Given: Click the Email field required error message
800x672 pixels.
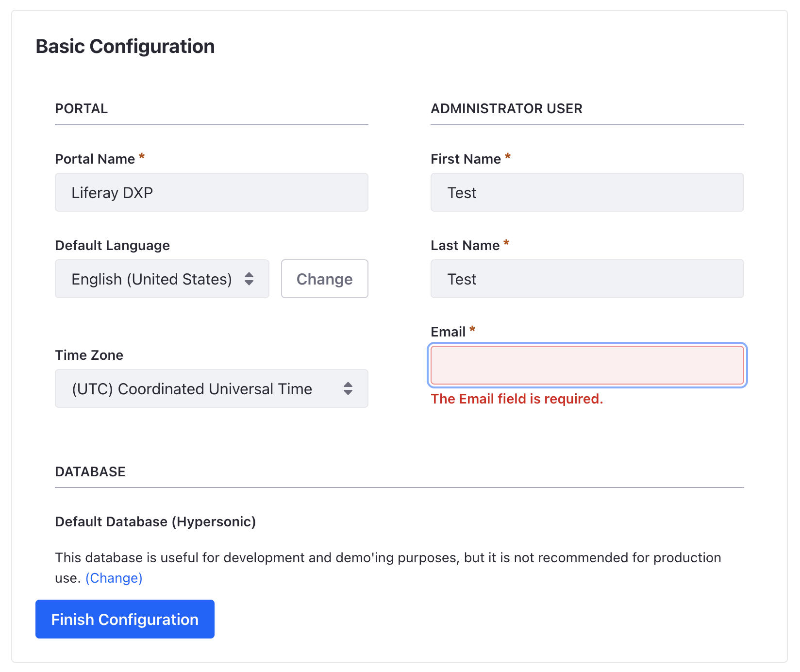Looking at the screenshot, I should [517, 399].
